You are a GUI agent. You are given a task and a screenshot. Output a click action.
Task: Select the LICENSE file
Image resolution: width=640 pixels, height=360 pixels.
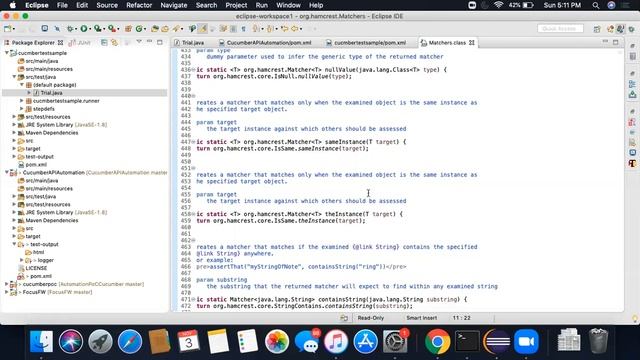click(36, 268)
